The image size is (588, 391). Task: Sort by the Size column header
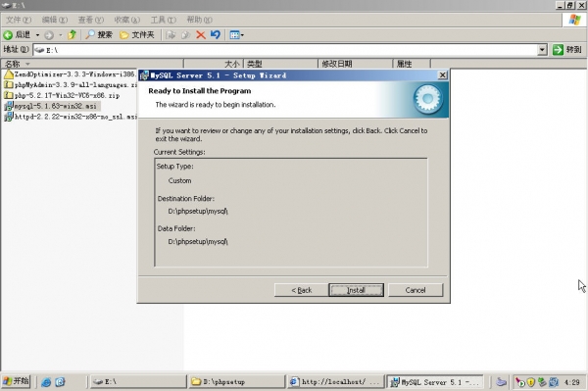coord(214,64)
